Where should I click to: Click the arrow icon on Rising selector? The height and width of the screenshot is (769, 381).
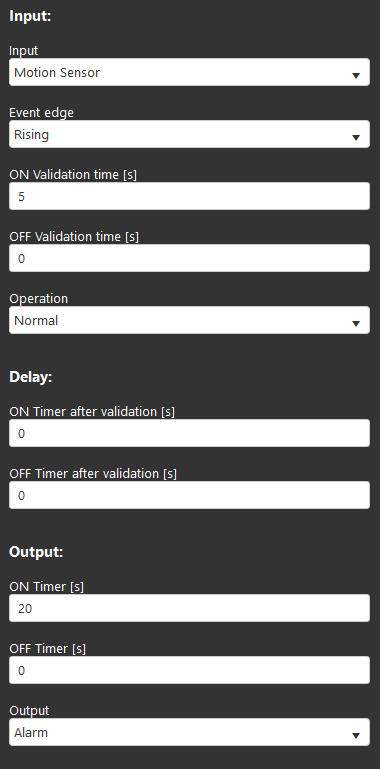click(356, 138)
